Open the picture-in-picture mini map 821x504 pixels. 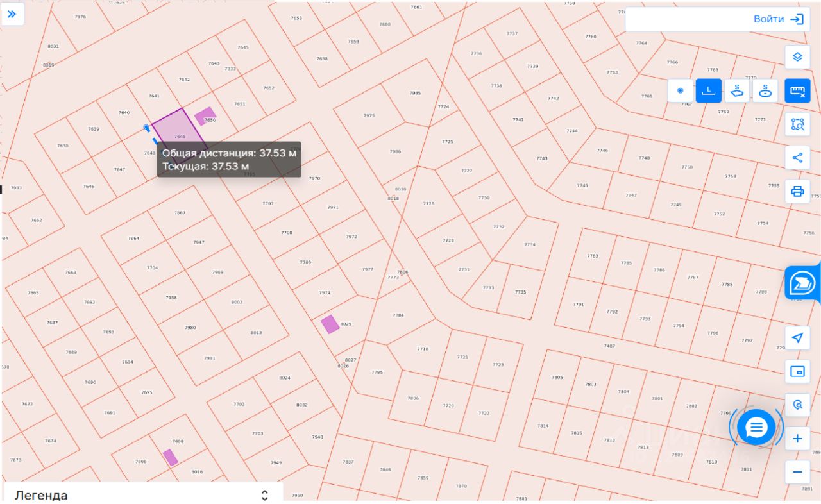[797, 371]
